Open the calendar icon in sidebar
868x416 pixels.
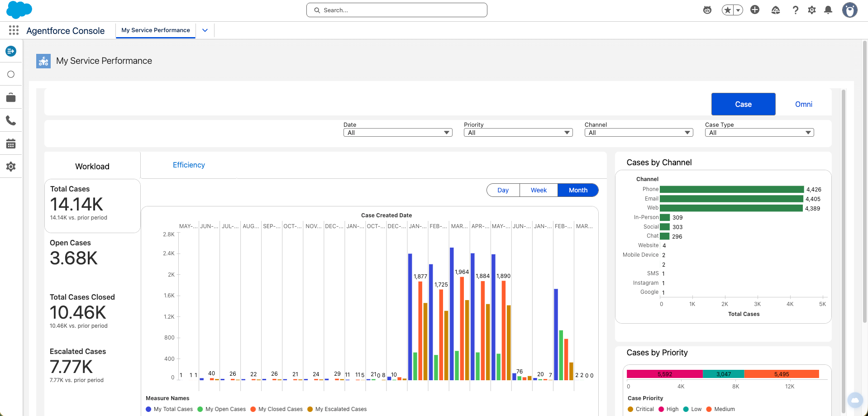pos(11,143)
